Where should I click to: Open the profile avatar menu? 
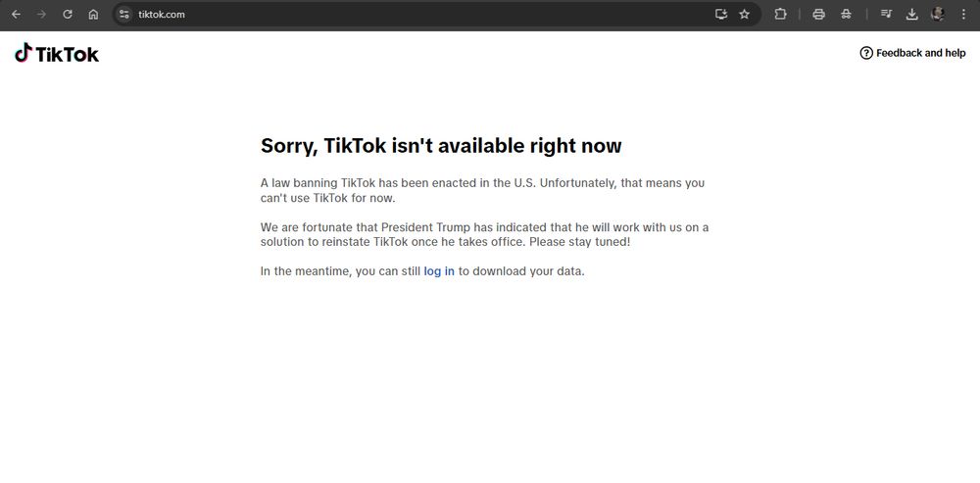938,14
